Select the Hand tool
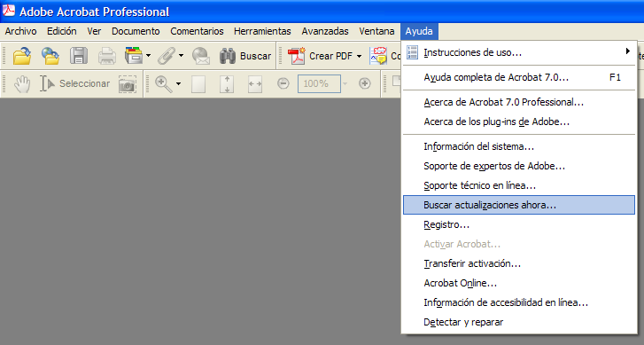644x345 pixels. click(x=22, y=83)
